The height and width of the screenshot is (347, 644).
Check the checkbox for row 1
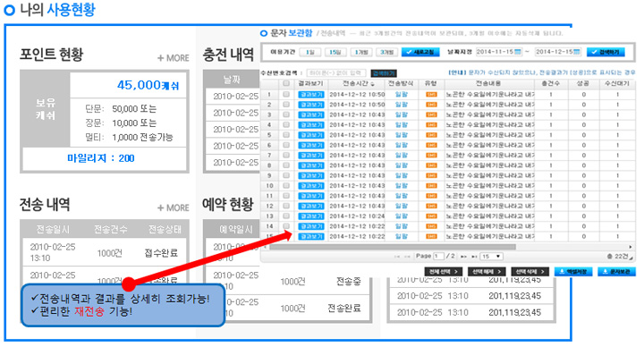pos(286,95)
